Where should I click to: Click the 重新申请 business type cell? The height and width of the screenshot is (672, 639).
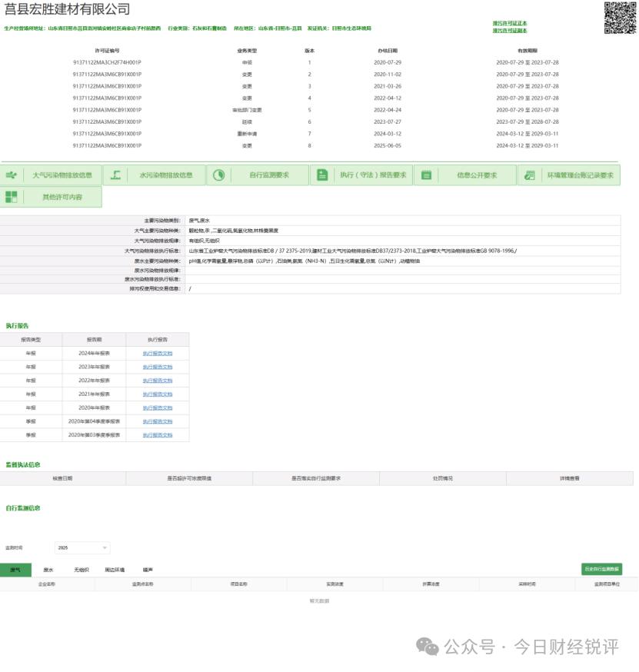[247, 134]
